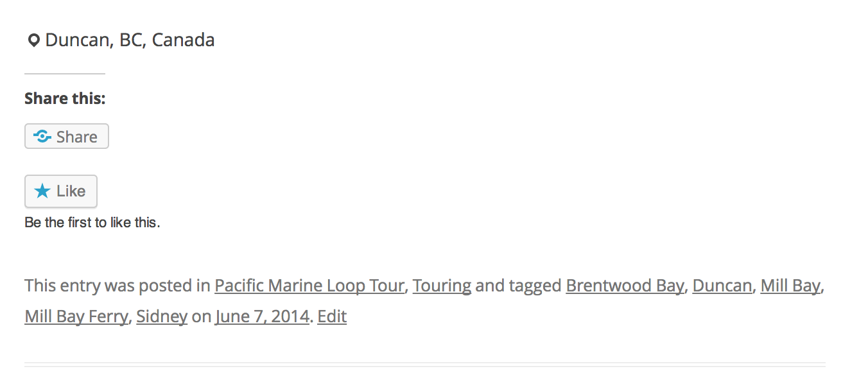The width and height of the screenshot is (868, 389).
Task: View posts tagged Sidney
Action: pos(162,316)
